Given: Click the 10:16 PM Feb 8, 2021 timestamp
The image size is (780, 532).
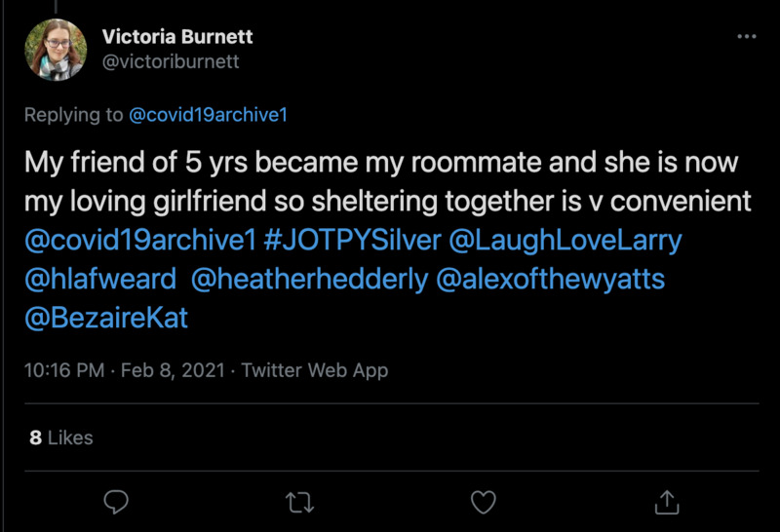Looking at the screenshot, I should click(125, 370).
